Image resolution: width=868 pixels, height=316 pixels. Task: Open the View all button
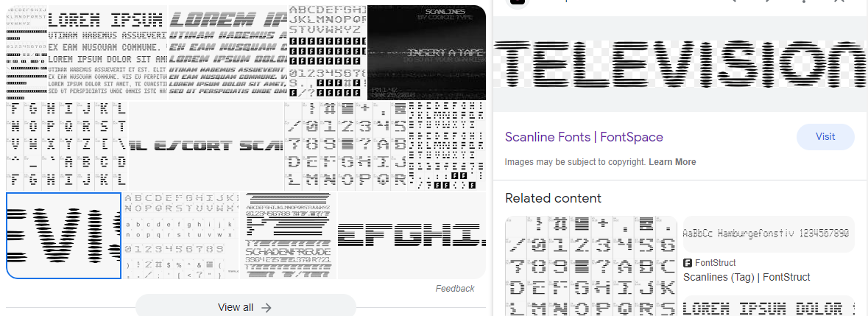[246, 306]
